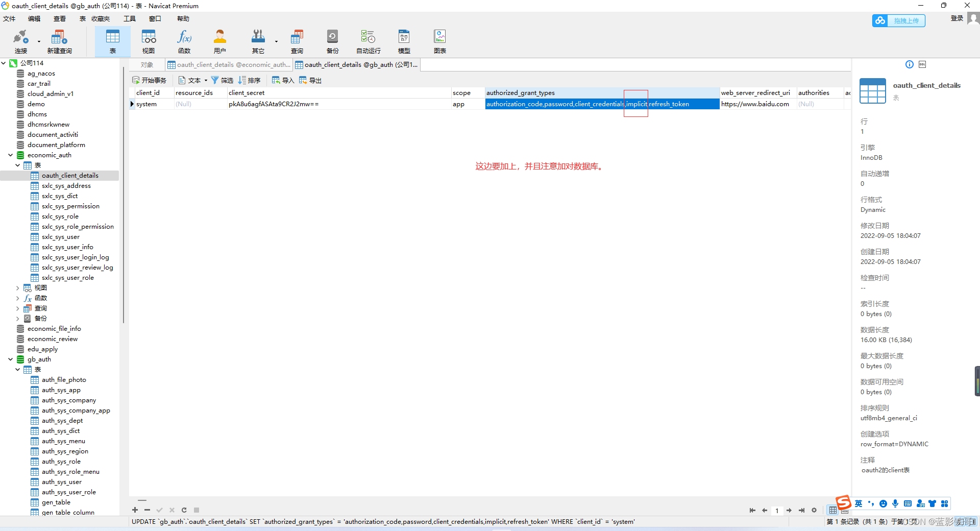The width and height of the screenshot is (980, 531).
Task: Collapse the economic_auth database node
Action: [x=10, y=155]
